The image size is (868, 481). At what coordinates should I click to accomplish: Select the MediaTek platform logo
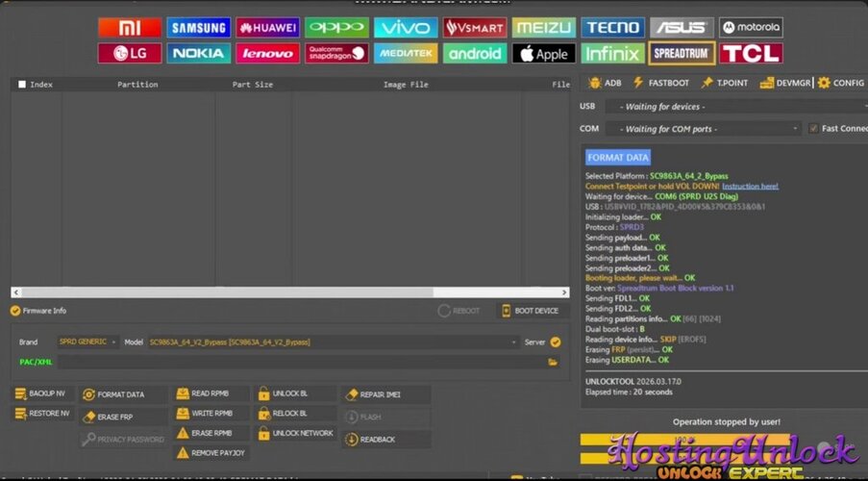point(406,53)
